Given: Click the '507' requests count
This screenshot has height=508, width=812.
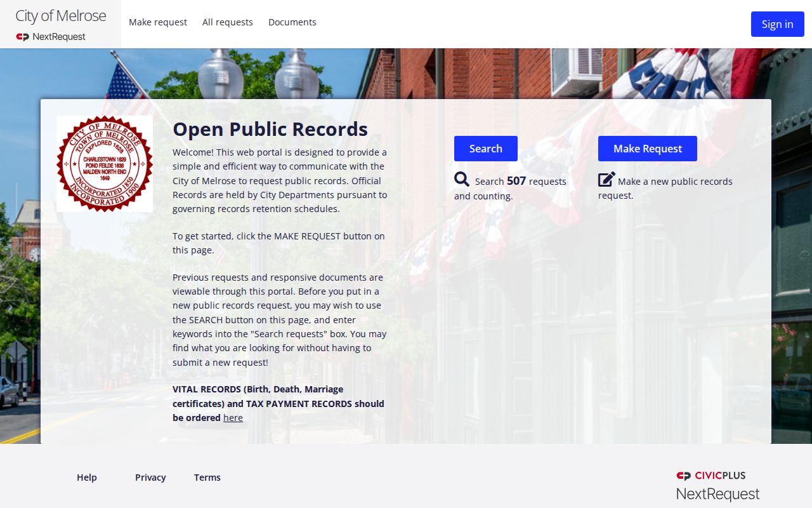Looking at the screenshot, I should tap(516, 181).
